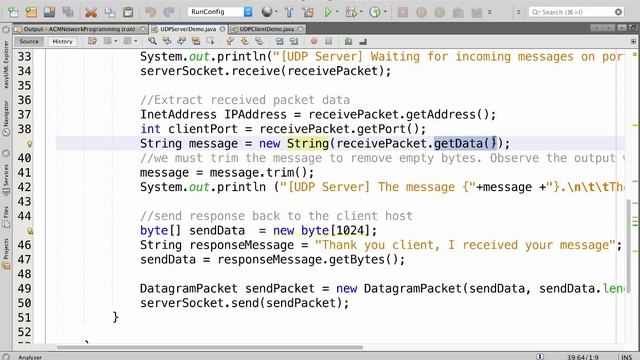The image size is (640, 360).
Task: Click the Shift Line Left icon
Action: [279, 41]
